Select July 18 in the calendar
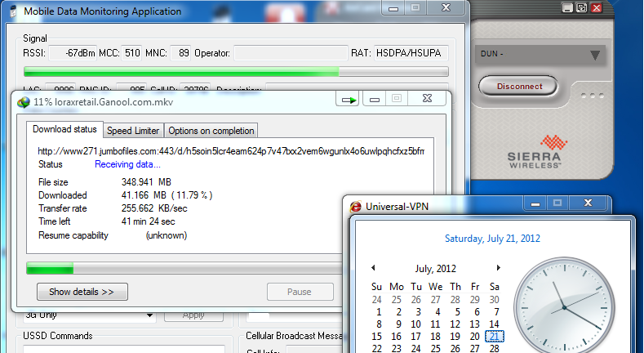644x353 pixels. tap(435, 337)
